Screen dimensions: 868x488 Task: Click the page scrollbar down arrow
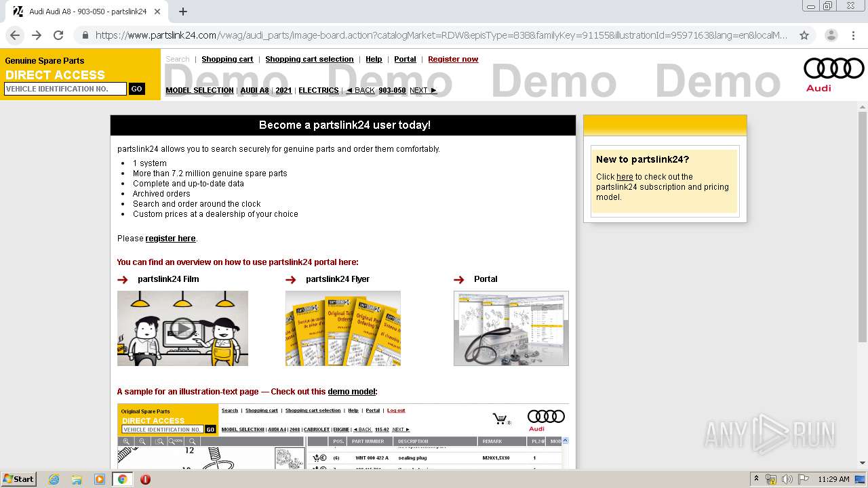click(863, 463)
